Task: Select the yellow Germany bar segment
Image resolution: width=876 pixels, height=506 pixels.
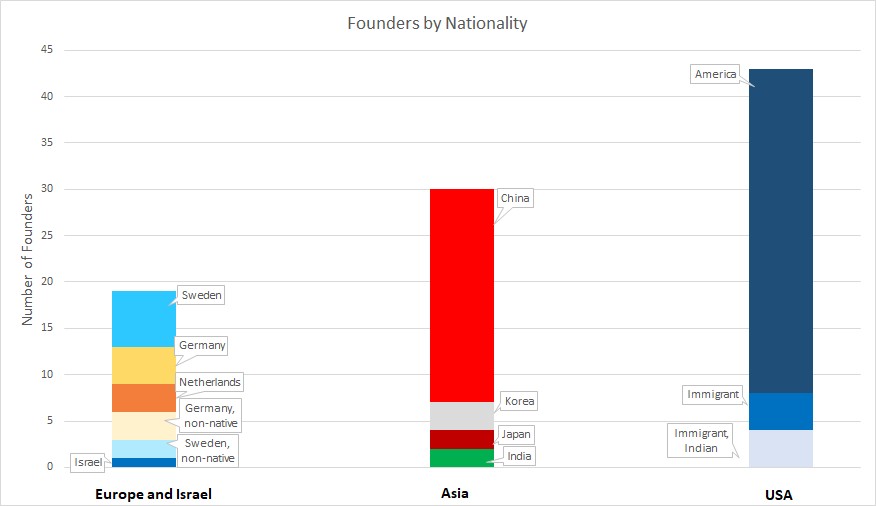Action: pos(144,365)
